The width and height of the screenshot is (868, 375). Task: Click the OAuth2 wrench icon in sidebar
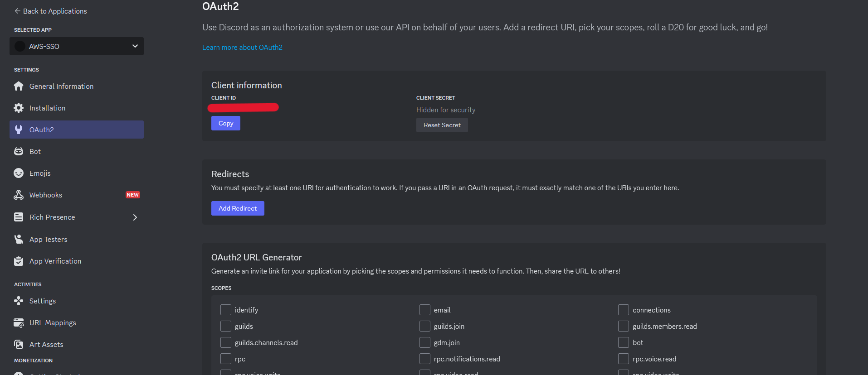point(19,130)
